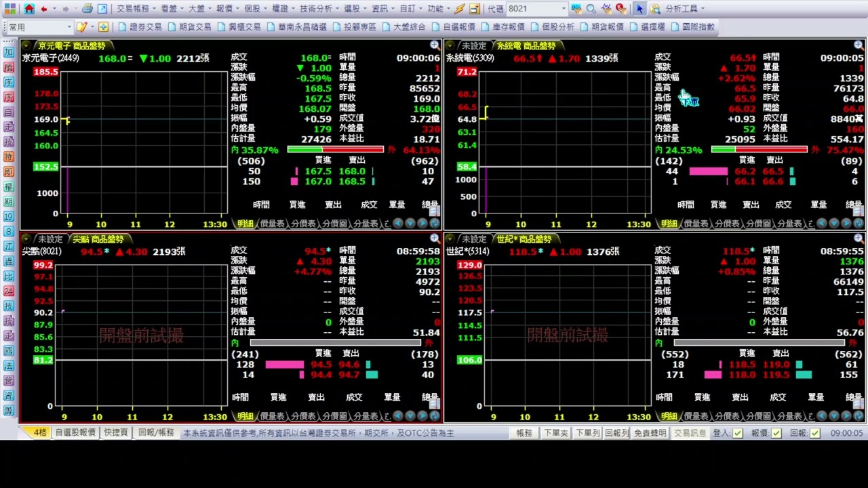This screenshot has width=868, height=488.
Task: Select the 自選股報價 bottom tab
Action: tap(75, 432)
